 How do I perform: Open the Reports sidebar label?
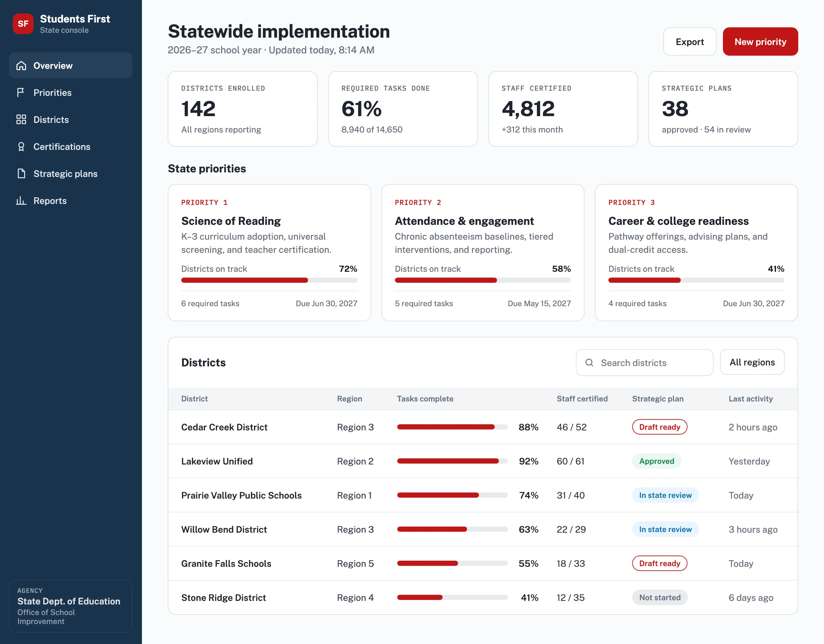(x=50, y=201)
